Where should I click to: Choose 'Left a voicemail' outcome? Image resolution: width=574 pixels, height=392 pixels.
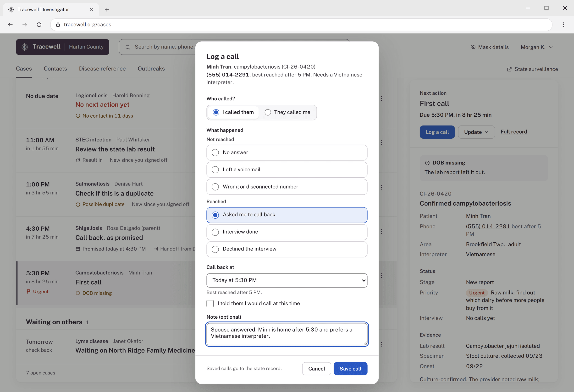click(287, 169)
